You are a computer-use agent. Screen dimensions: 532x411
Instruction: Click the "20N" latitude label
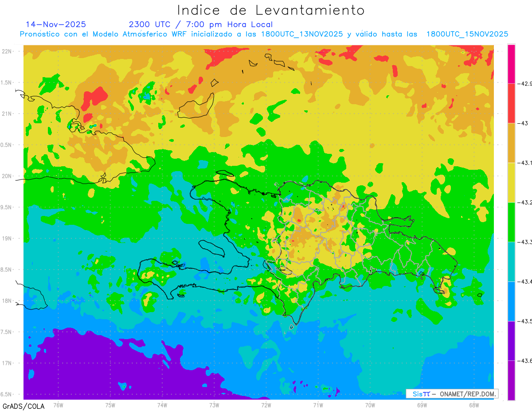[8, 176]
